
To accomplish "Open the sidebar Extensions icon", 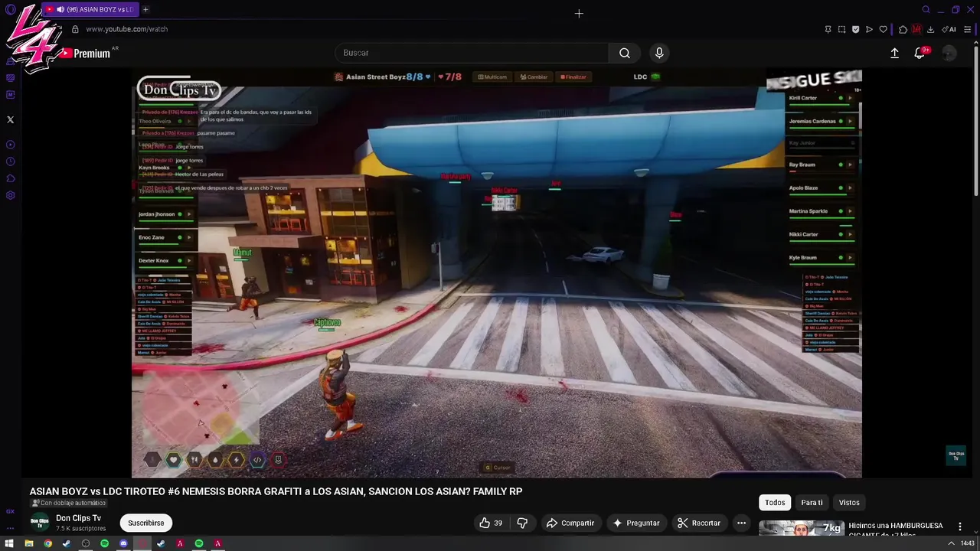I will [11, 178].
